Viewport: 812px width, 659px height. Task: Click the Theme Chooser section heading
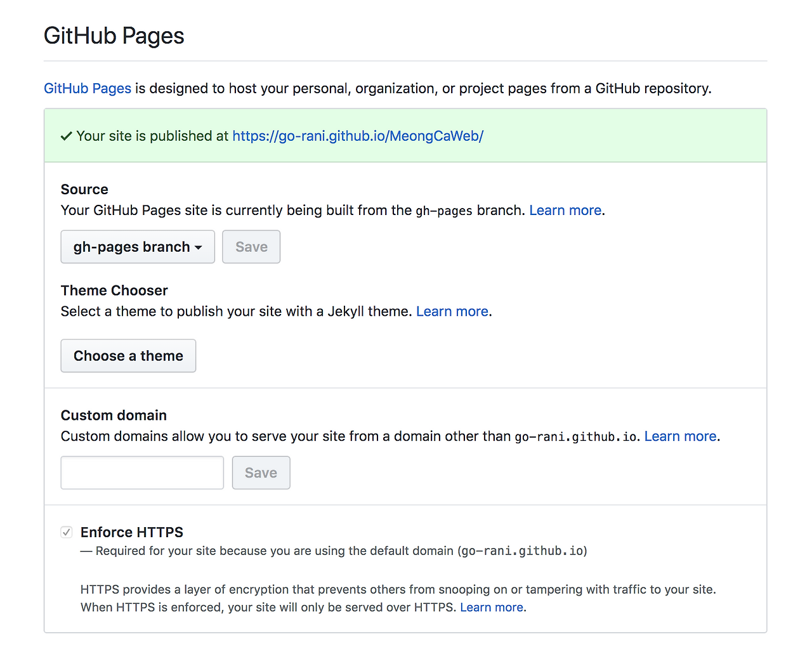[x=114, y=290]
